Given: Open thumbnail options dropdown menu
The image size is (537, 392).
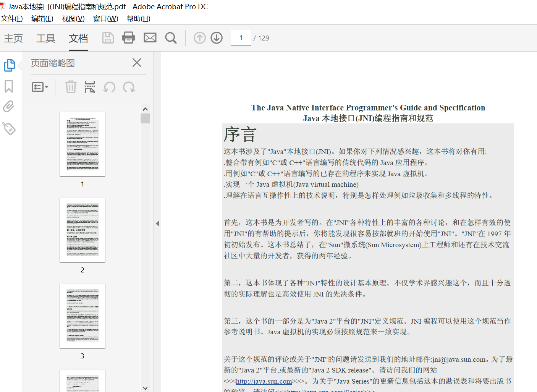Looking at the screenshot, I should pyautogui.click(x=40, y=87).
